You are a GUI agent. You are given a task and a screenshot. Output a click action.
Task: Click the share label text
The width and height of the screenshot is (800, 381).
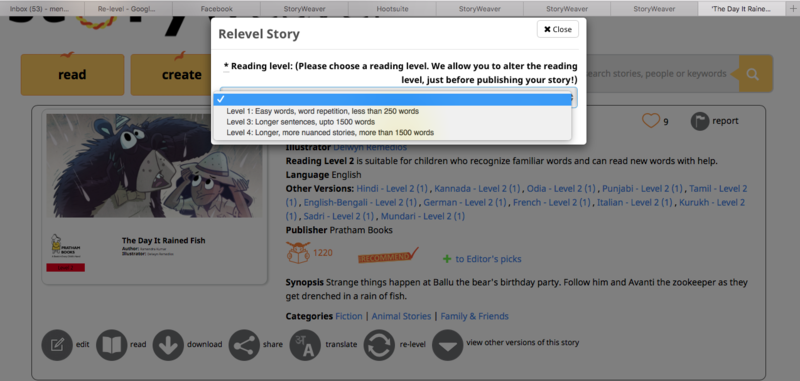pyautogui.click(x=273, y=344)
